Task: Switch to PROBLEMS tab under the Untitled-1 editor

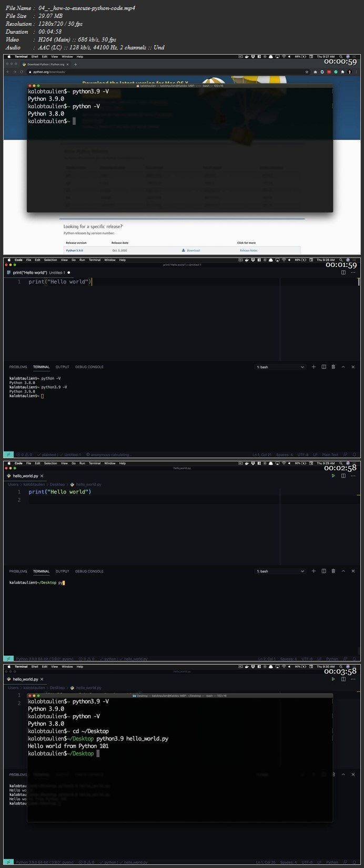Action: [18, 367]
